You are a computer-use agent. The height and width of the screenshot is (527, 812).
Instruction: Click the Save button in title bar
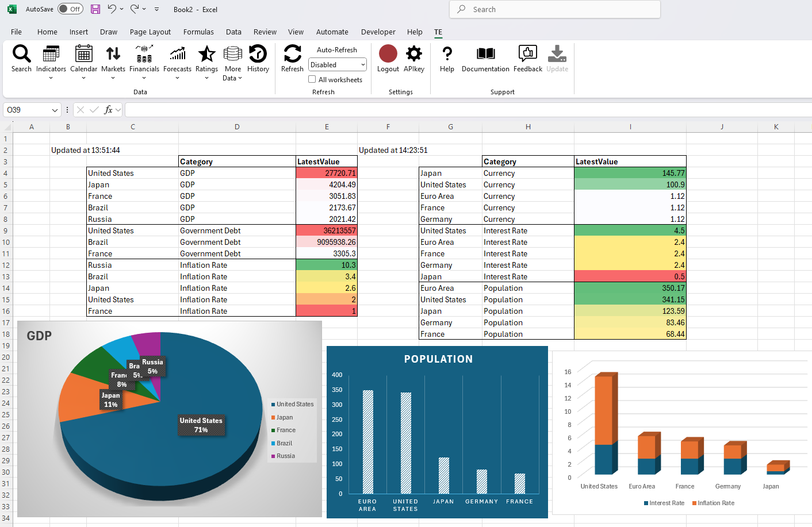click(x=95, y=9)
